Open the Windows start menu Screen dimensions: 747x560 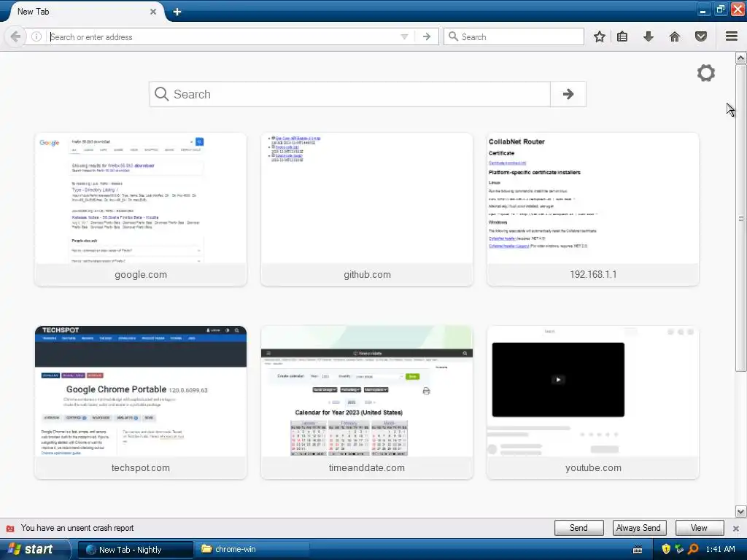[x=35, y=549]
